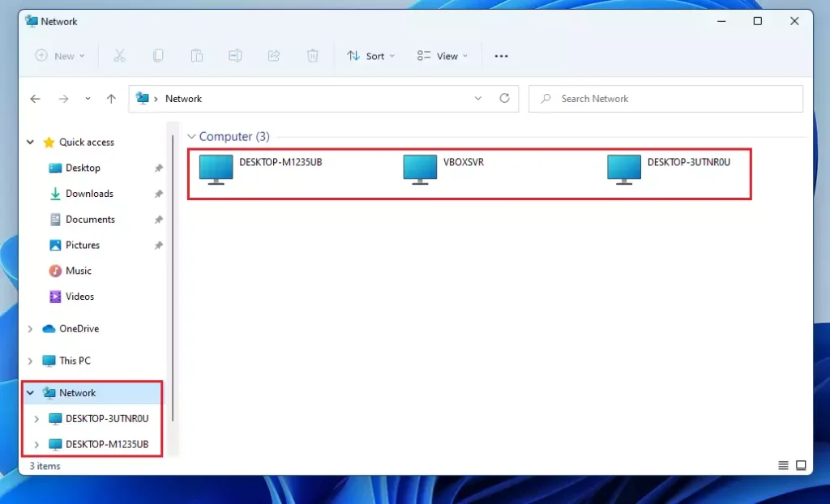Open the See more menu
This screenshot has width=830, height=504.
pyautogui.click(x=501, y=55)
